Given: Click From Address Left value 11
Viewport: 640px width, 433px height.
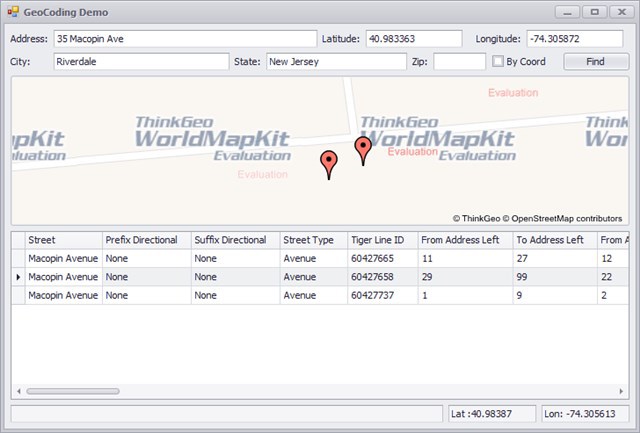Looking at the screenshot, I should [465, 258].
